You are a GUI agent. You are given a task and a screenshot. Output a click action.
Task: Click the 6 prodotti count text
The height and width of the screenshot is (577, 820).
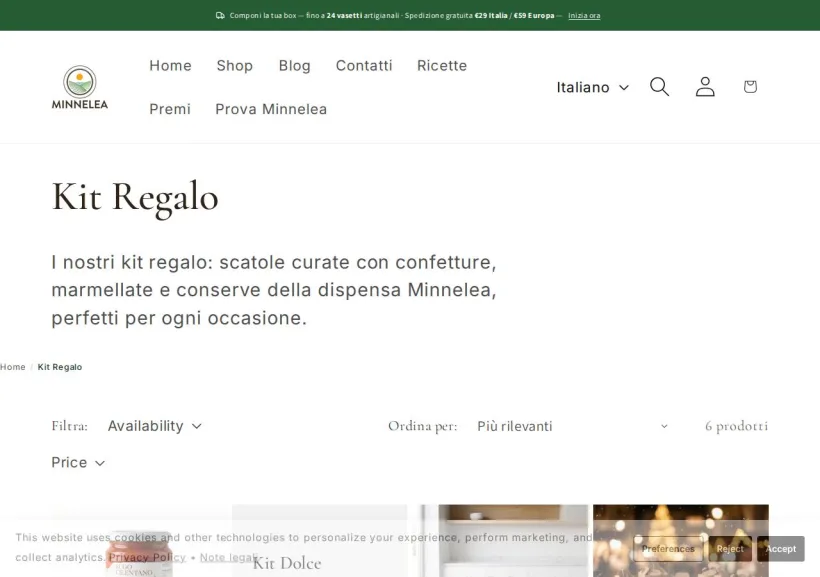coord(736,426)
